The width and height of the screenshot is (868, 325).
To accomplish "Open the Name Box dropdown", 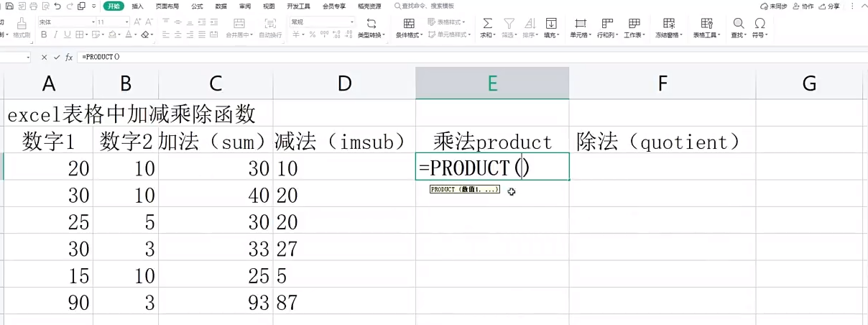I will (x=28, y=57).
